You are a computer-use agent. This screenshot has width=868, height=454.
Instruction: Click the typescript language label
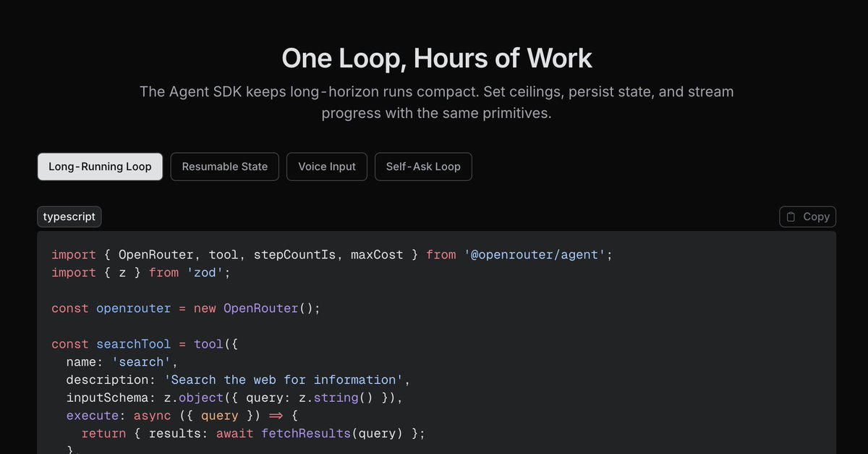pos(69,217)
